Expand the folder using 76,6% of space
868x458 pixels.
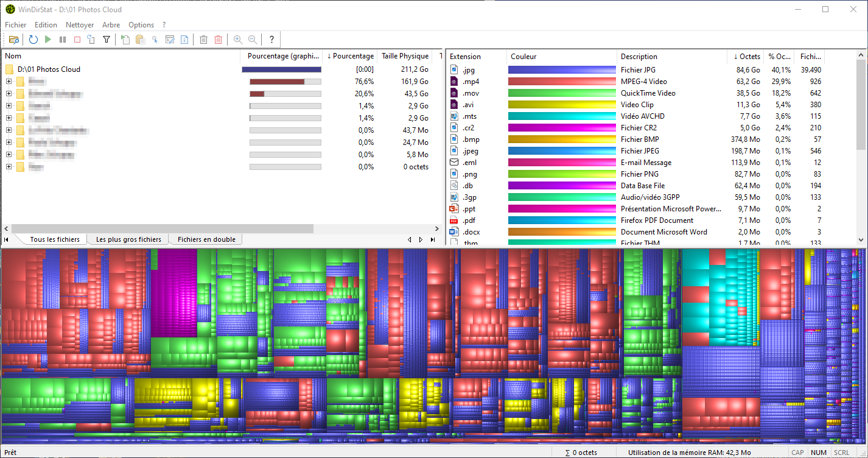pos(9,82)
